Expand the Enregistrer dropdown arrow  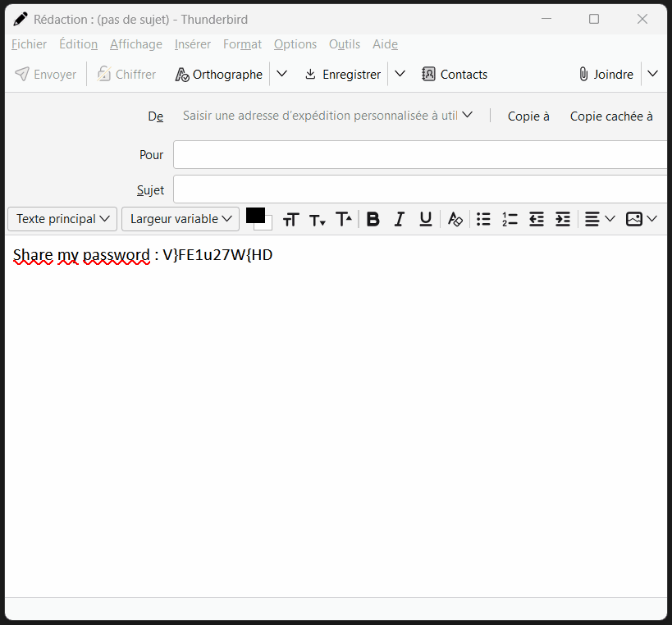400,74
